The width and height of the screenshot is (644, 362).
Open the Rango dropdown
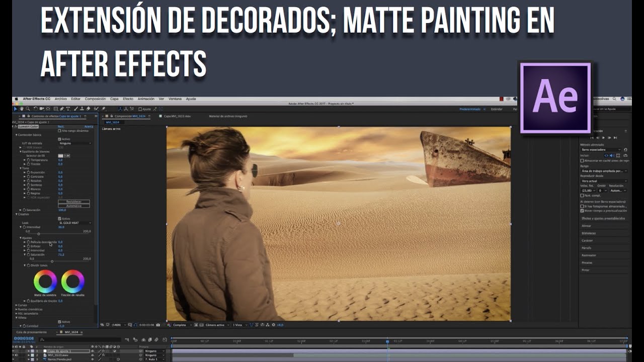pos(604,171)
